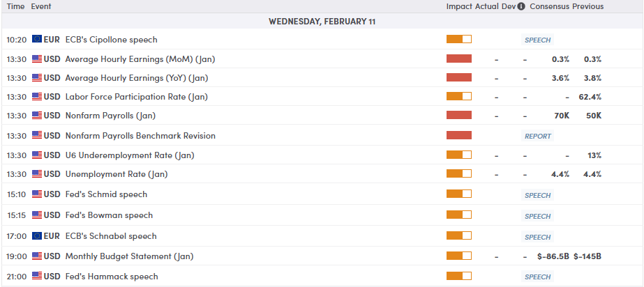
Task: Click the REPORT badge for Nonfarm Payrolls Benchmark Revision
Action: [537, 137]
